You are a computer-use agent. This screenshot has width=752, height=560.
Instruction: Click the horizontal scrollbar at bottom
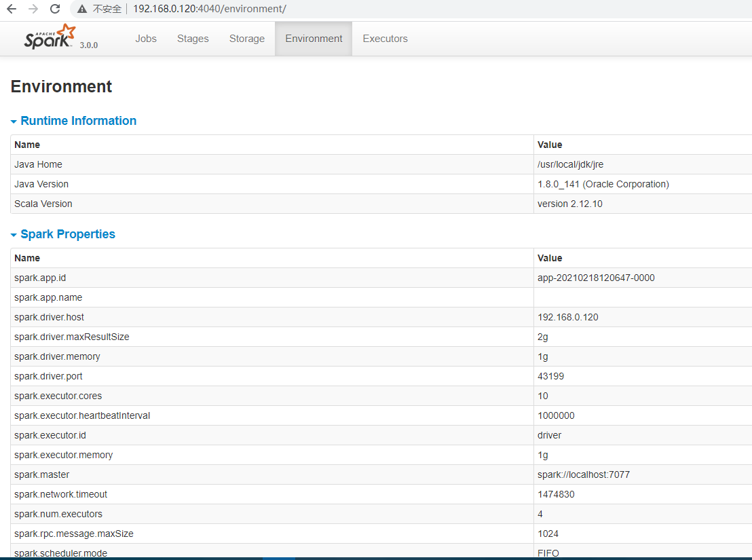click(285, 557)
